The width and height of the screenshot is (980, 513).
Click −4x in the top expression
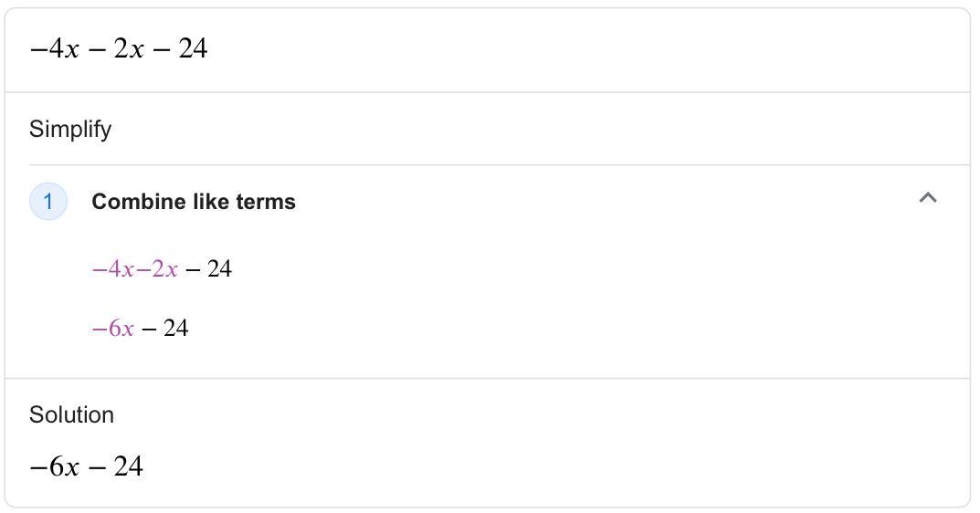pos(55,49)
